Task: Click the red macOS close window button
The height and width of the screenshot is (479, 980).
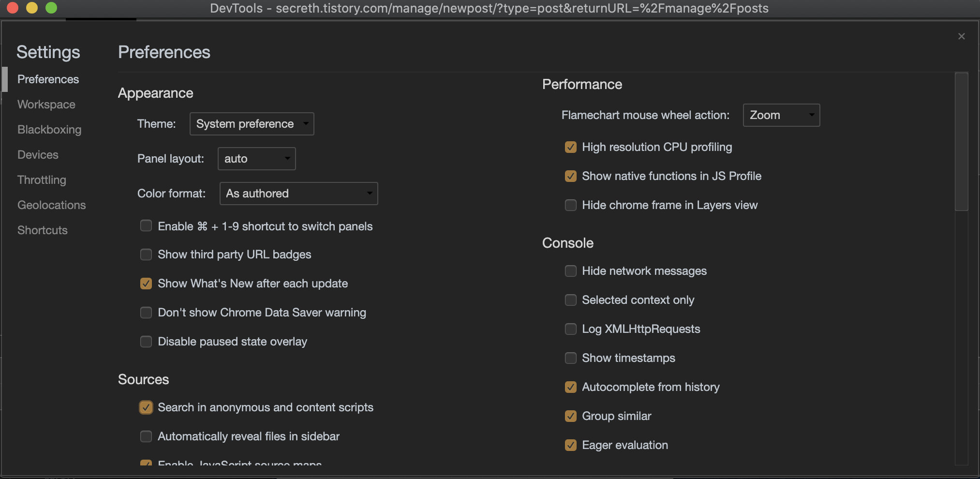Action: click(x=13, y=8)
